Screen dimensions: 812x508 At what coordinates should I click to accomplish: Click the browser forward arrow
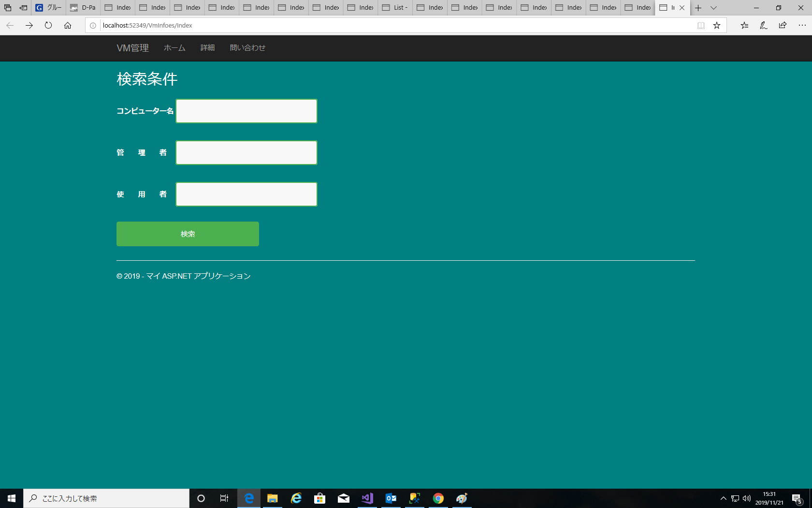(29, 25)
